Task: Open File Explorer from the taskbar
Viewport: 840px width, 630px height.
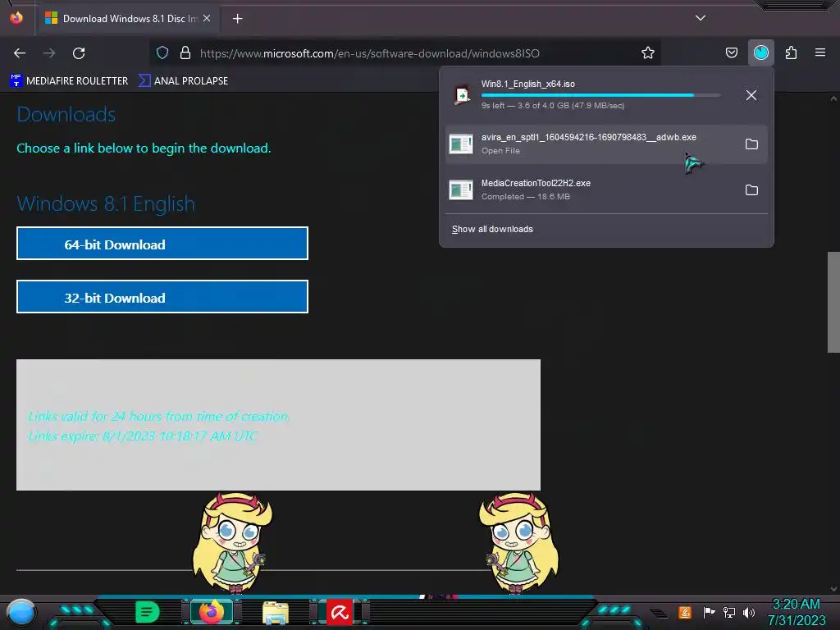Action: [276, 612]
